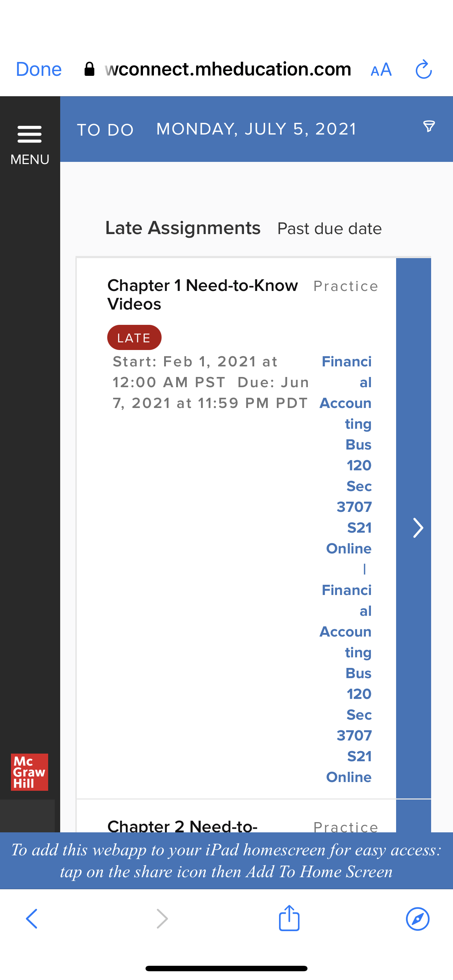Tap the Done button in the browser
The image size is (453, 980).
[38, 69]
